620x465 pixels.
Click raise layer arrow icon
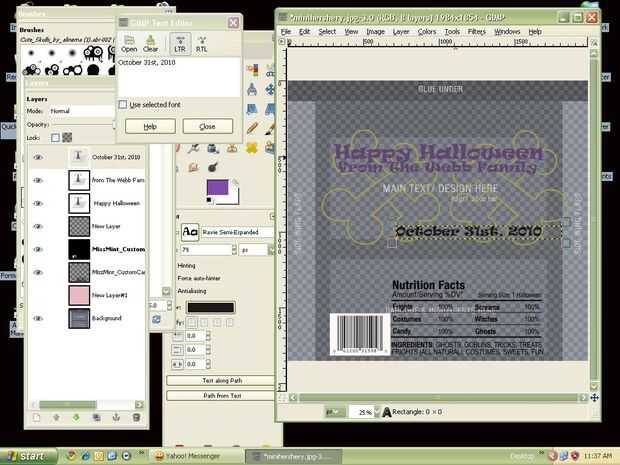tap(56, 418)
